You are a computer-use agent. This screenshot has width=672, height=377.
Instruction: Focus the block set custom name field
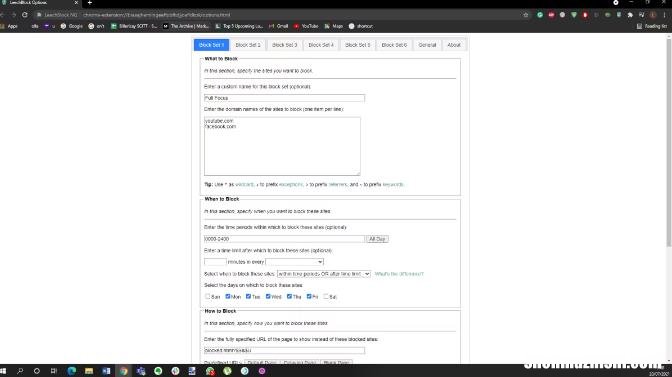284,98
